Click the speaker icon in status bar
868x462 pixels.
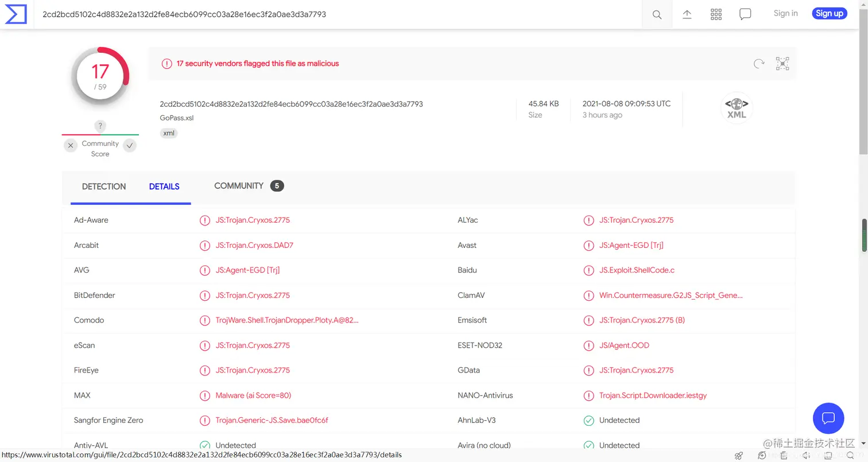pyautogui.click(x=806, y=456)
